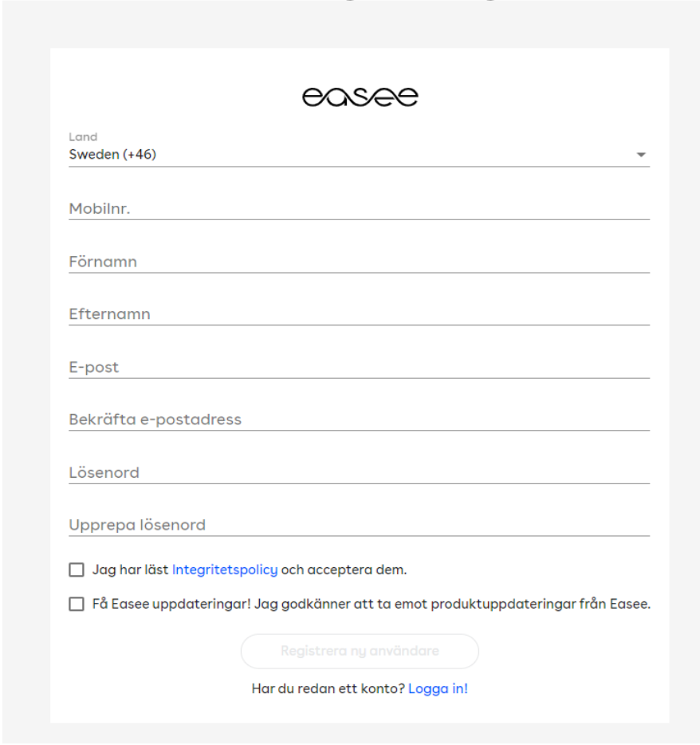The image size is (700, 745).
Task: Follow the Logga in! link
Action: point(438,688)
